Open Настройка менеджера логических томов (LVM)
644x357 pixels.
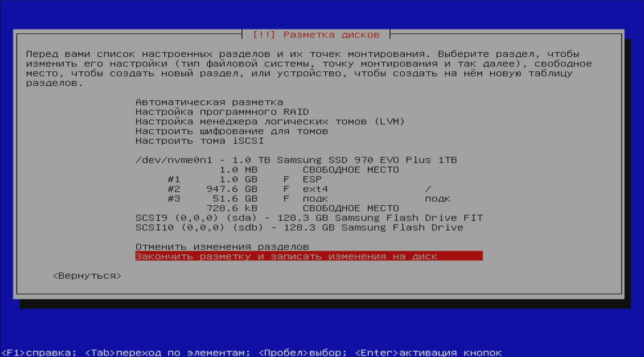(x=270, y=121)
